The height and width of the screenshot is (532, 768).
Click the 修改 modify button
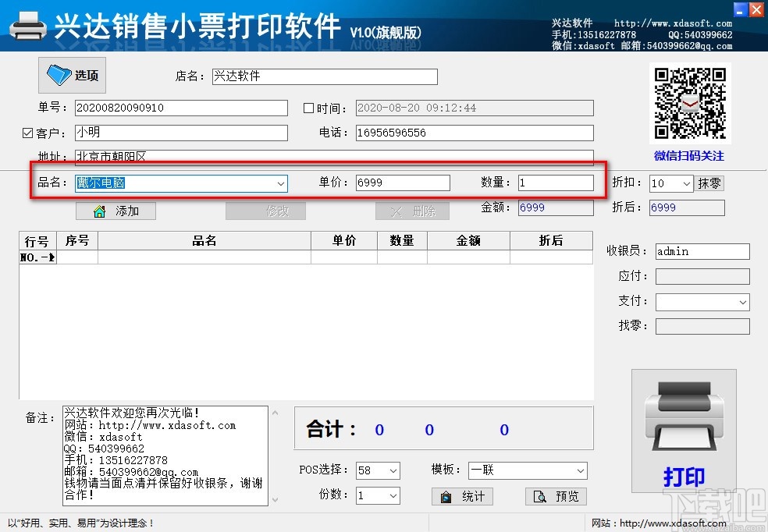(265, 211)
